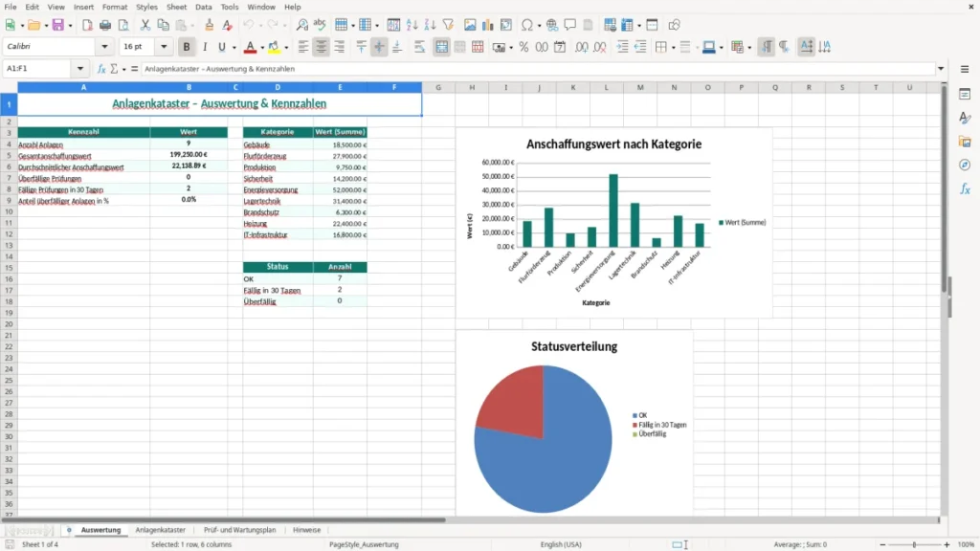
Task: Insert an image using the picture icon
Action: 470,25
